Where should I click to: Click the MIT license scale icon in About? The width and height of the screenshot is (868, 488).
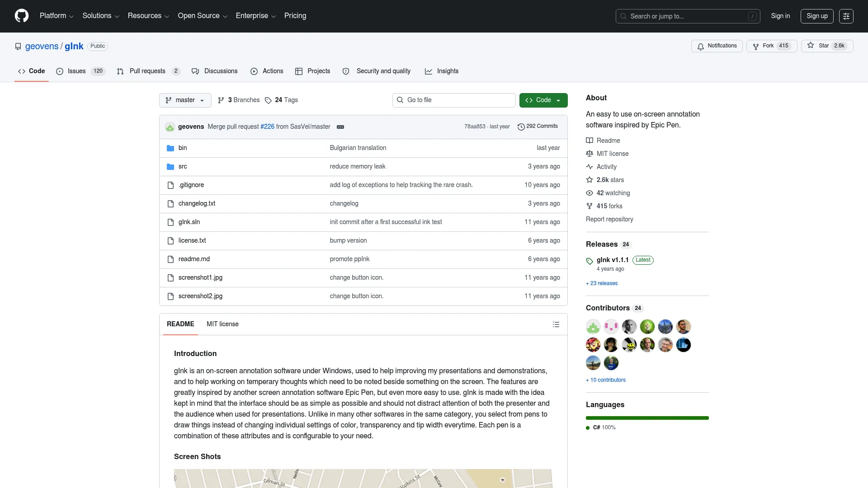point(590,154)
